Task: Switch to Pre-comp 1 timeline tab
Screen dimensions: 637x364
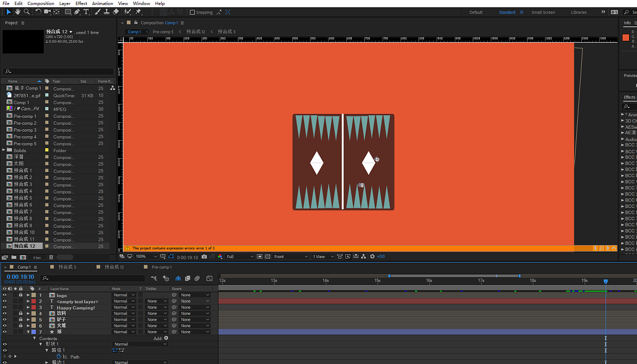Action: point(162,267)
